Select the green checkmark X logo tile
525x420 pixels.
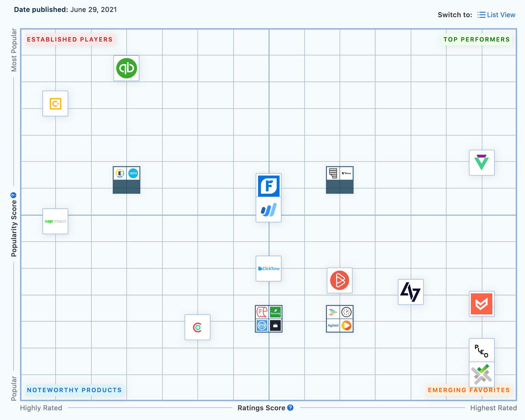pyautogui.click(x=482, y=374)
